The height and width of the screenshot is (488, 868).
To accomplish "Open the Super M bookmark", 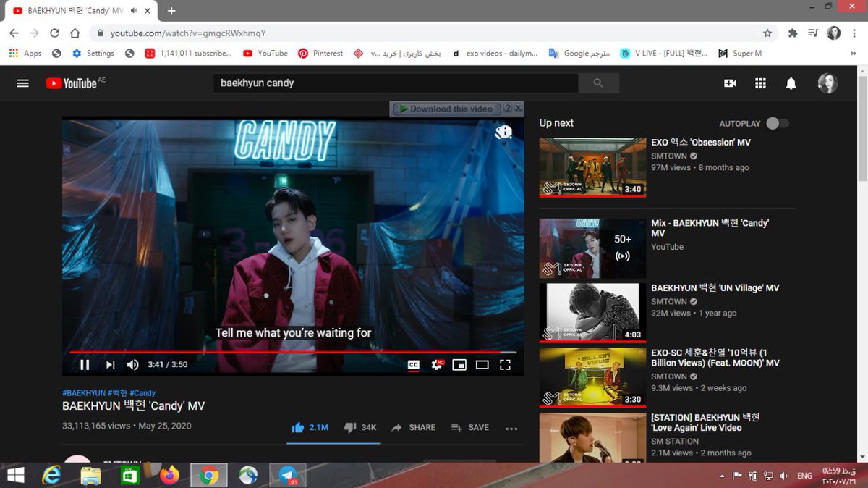I will [x=740, y=54].
